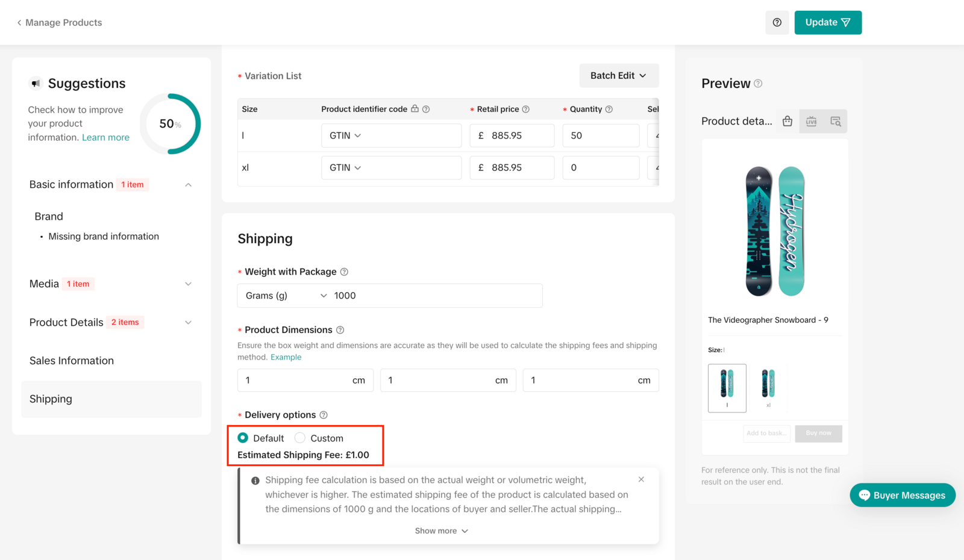Close the shipping fee info notice

pos(641,479)
